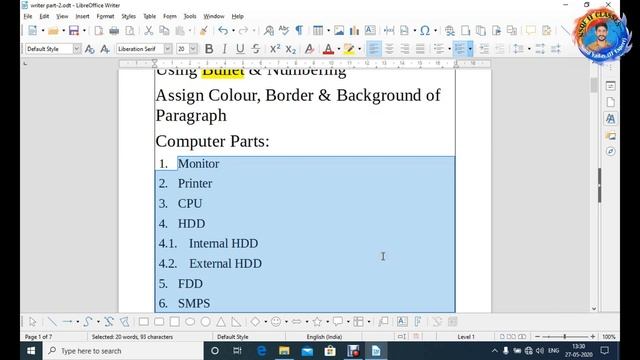Click the Zoom In plus button
The image size is (640, 360).
click(x=593, y=337)
